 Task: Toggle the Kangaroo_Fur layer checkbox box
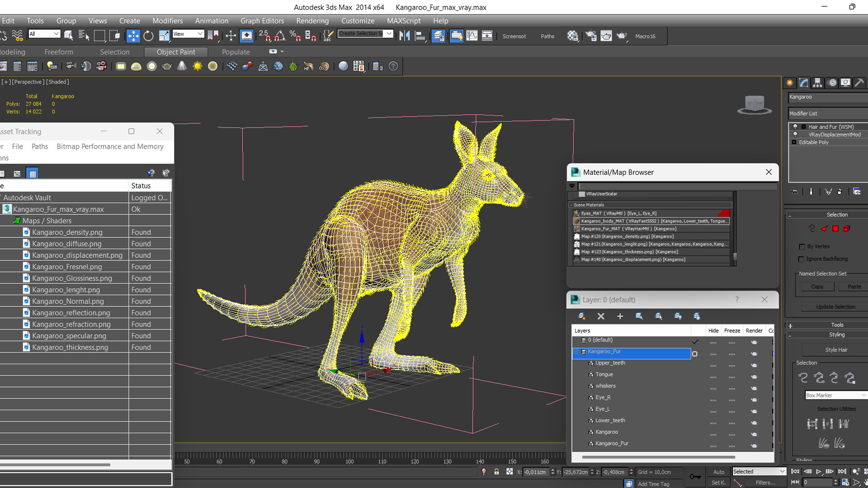point(695,354)
